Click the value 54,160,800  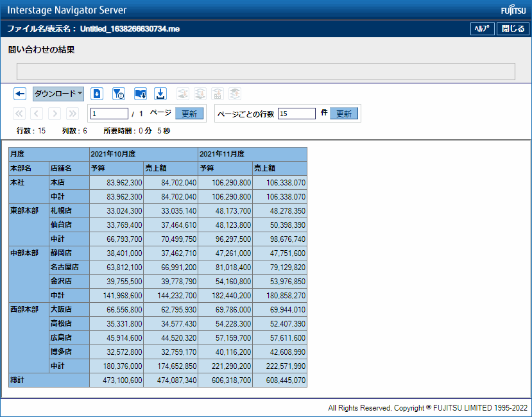click(234, 282)
